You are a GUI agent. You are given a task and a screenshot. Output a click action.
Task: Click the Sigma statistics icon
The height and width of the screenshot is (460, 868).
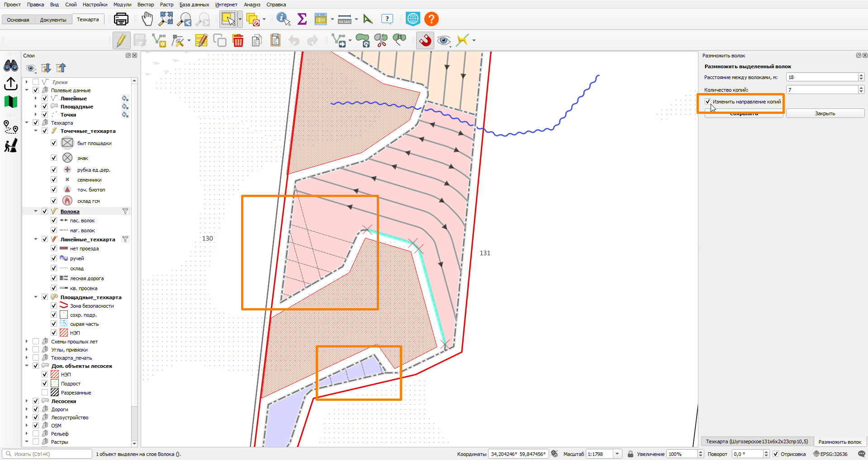[302, 19]
